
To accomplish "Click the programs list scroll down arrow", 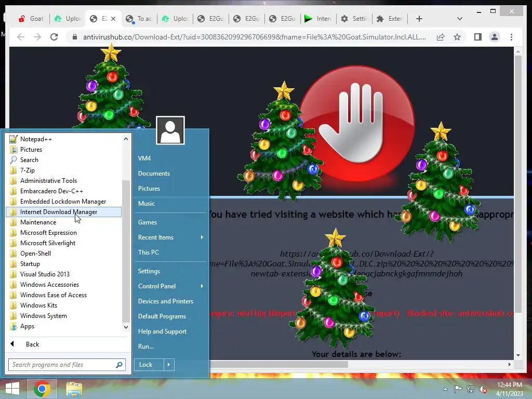I will pos(126,327).
